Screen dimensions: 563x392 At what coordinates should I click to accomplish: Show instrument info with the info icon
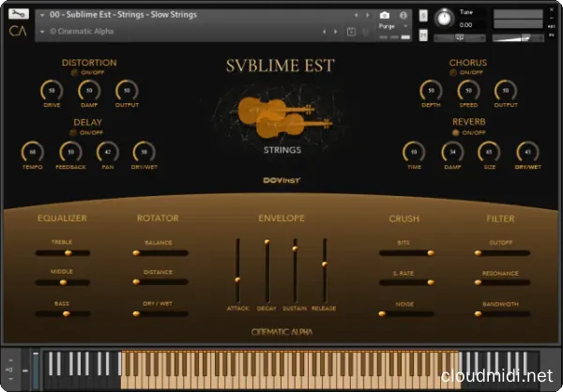(x=403, y=15)
